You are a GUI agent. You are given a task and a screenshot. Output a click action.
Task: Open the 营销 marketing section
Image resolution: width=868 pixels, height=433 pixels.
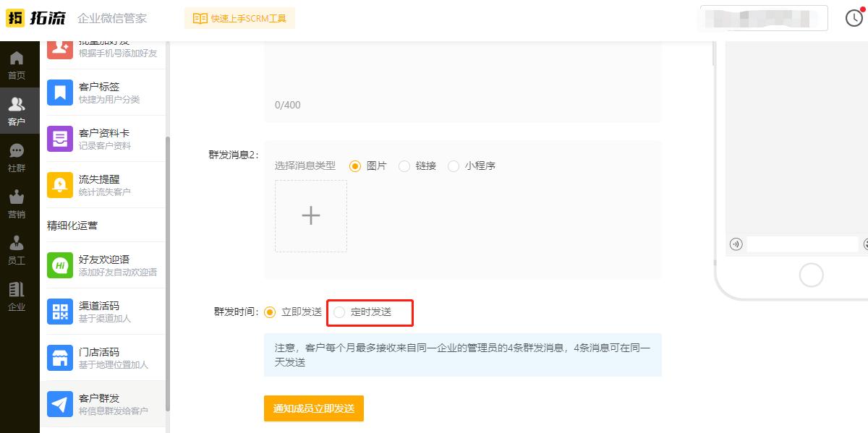pyautogui.click(x=20, y=205)
